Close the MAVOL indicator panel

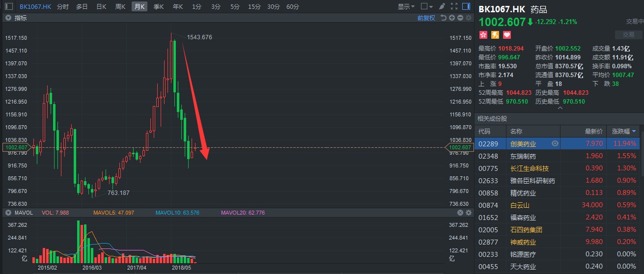click(460, 213)
